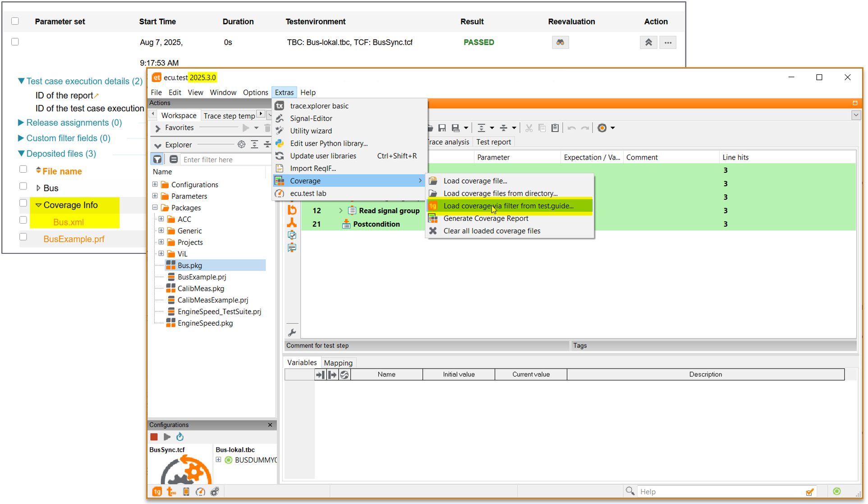Switch to the Mapping tab
868x504 pixels.
point(338,363)
